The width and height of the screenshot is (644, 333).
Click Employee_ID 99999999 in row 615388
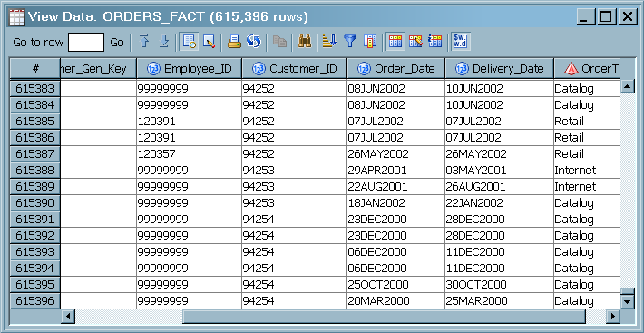coord(189,171)
